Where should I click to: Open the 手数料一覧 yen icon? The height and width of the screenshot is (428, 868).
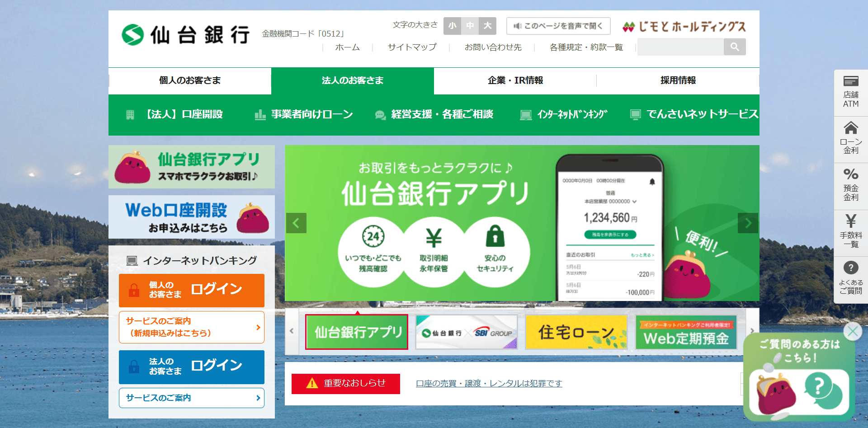click(851, 233)
